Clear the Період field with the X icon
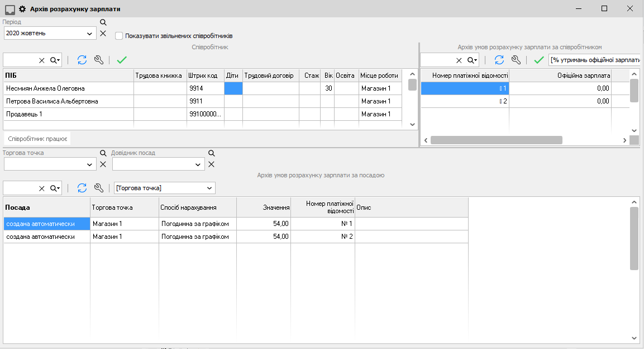Screen dimensions: 644x349 point(103,34)
